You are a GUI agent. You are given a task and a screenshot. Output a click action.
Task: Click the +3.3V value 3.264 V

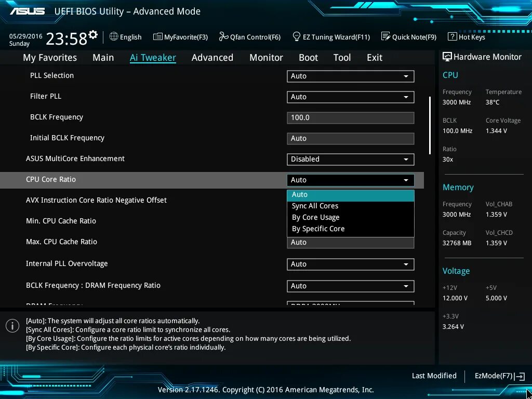click(x=453, y=326)
